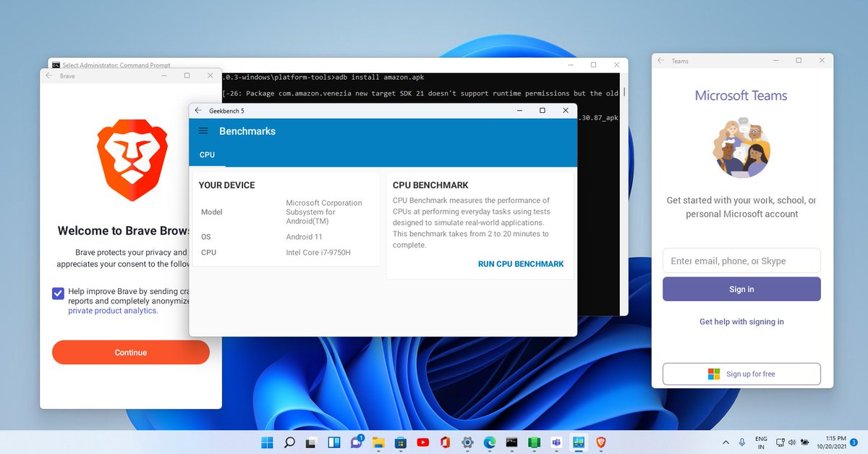Open Settings gear on the taskbar

[x=467, y=442]
